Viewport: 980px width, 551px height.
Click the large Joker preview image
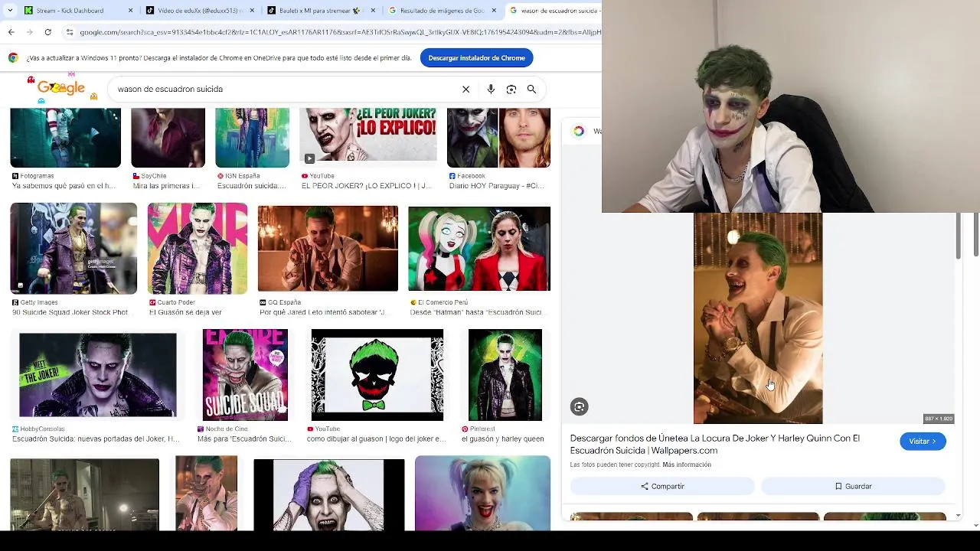pos(758,318)
